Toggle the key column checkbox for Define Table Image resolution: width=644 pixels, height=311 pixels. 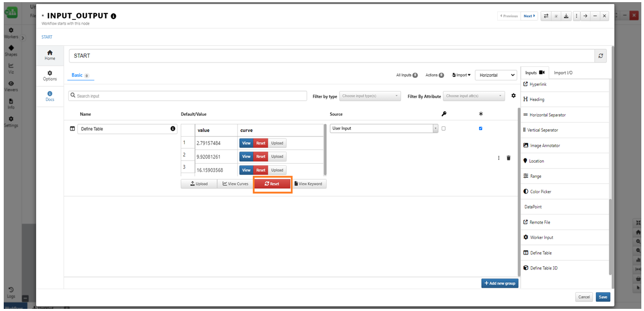(443, 129)
